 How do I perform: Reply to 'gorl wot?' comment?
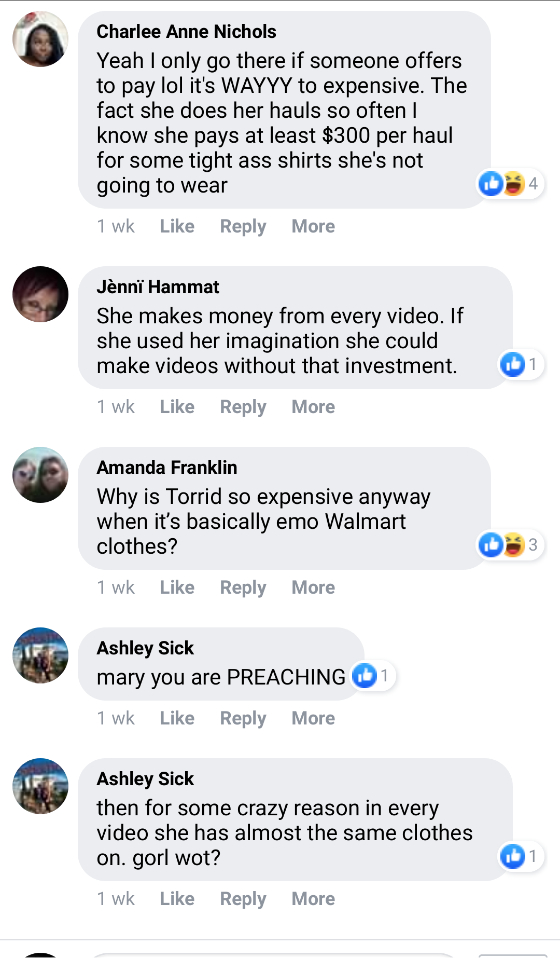(x=243, y=899)
